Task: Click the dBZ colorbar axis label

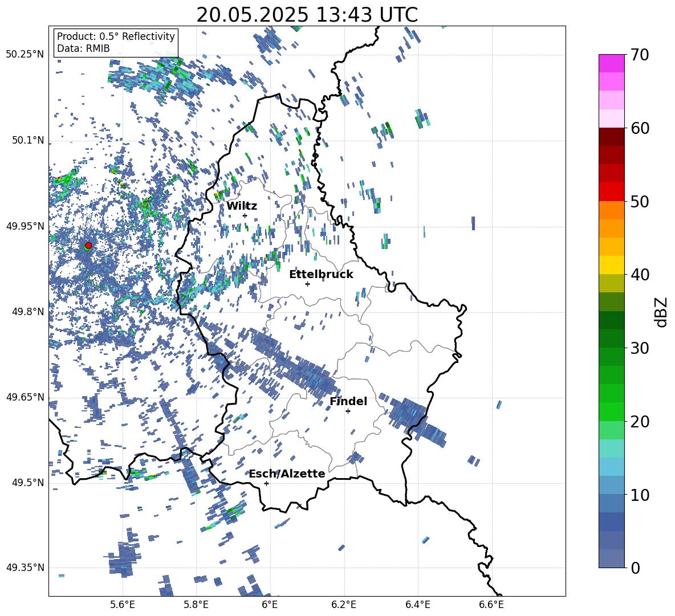Action: [661, 312]
